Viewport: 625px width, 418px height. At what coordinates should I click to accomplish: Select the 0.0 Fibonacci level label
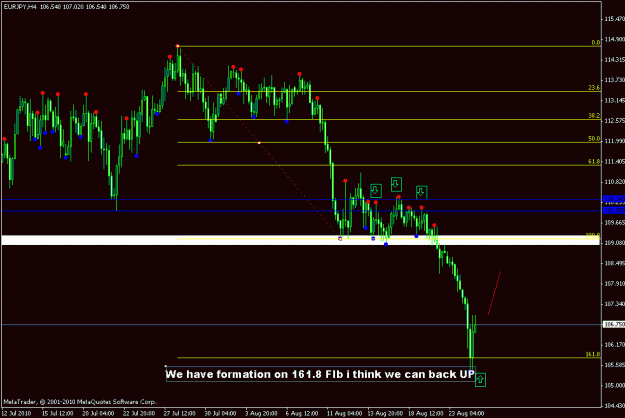pos(596,43)
